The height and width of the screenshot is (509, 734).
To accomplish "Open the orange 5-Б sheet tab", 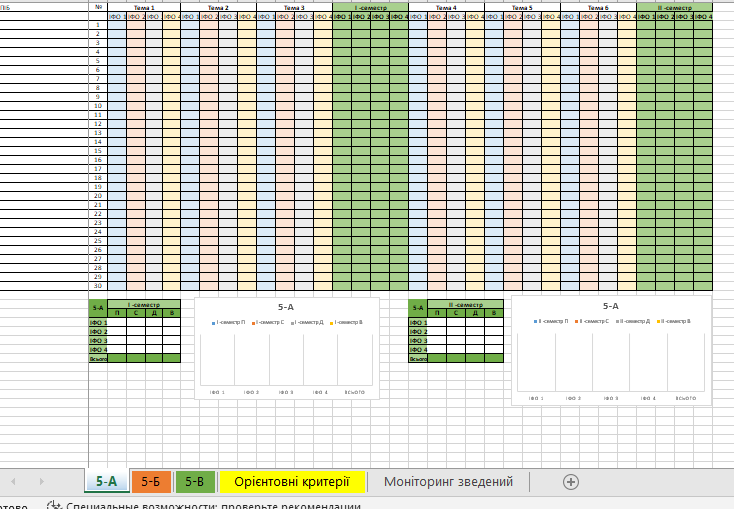I will [151, 481].
